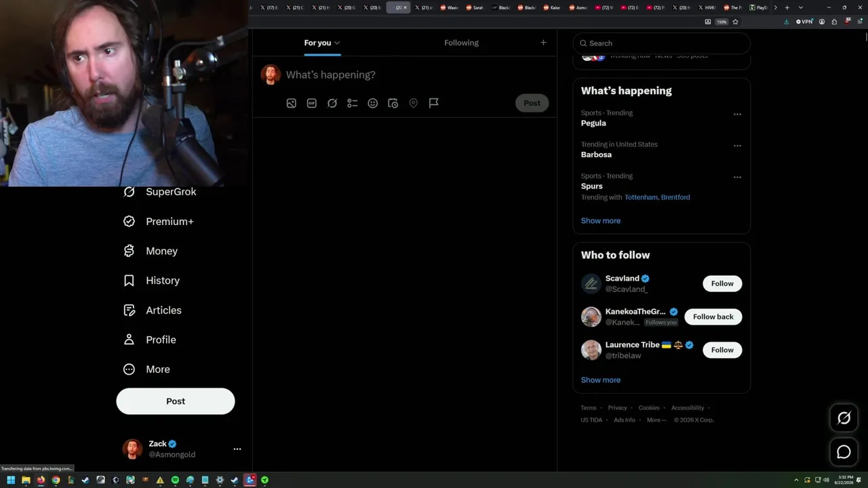The image size is (868, 488).
Task: Open the Accessibility footer link
Action: click(688, 408)
